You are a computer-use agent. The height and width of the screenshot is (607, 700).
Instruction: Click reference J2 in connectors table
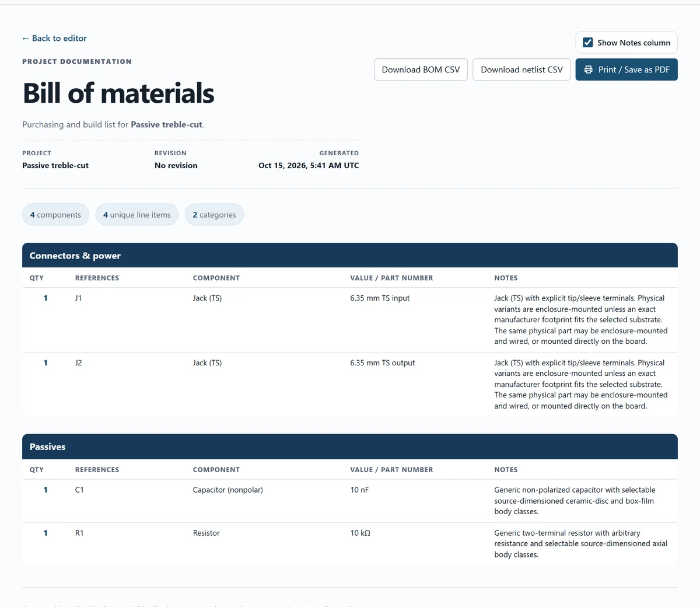tap(78, 363)
